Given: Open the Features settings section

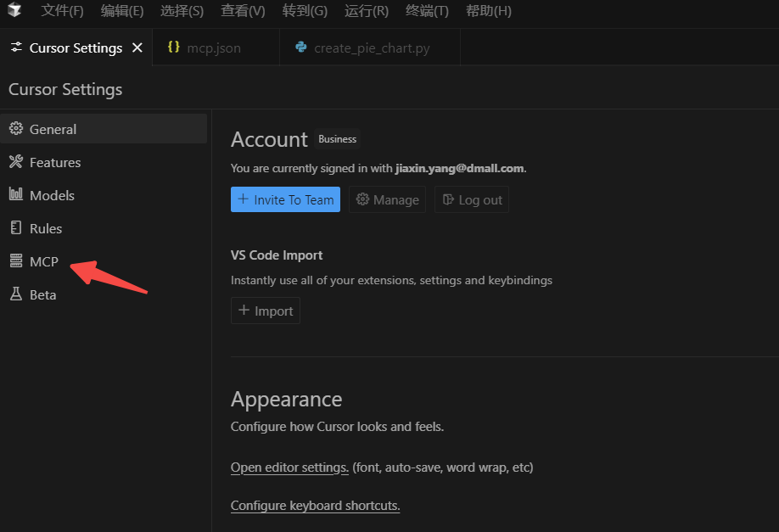Looking at the screenshot, I should tap(104, 162).
